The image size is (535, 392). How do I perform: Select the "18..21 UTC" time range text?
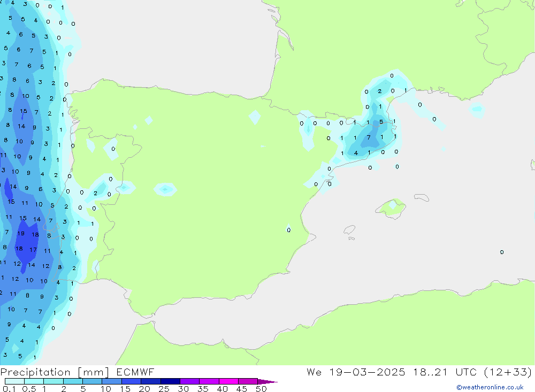tap(445, 372)
